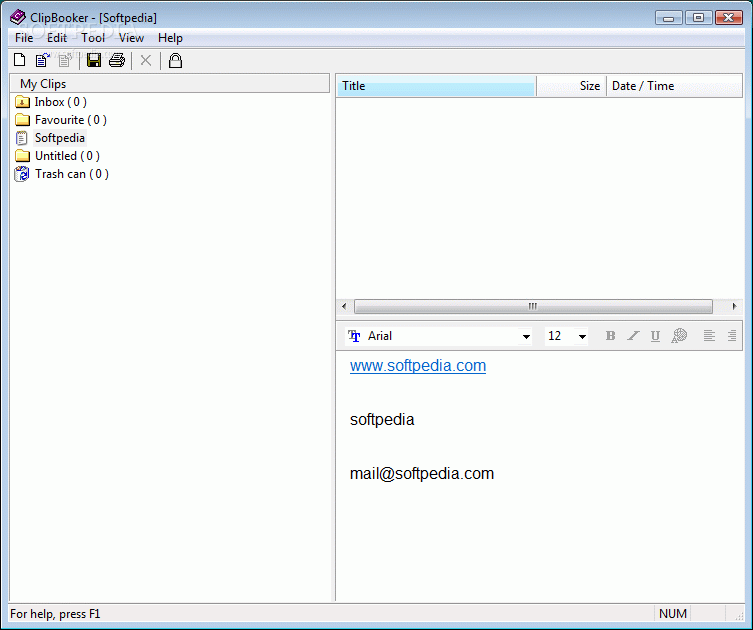The height and width of the screenshot is (630, 753).
Task: Click the Favourite folder icon
Action: click(22, 120)
